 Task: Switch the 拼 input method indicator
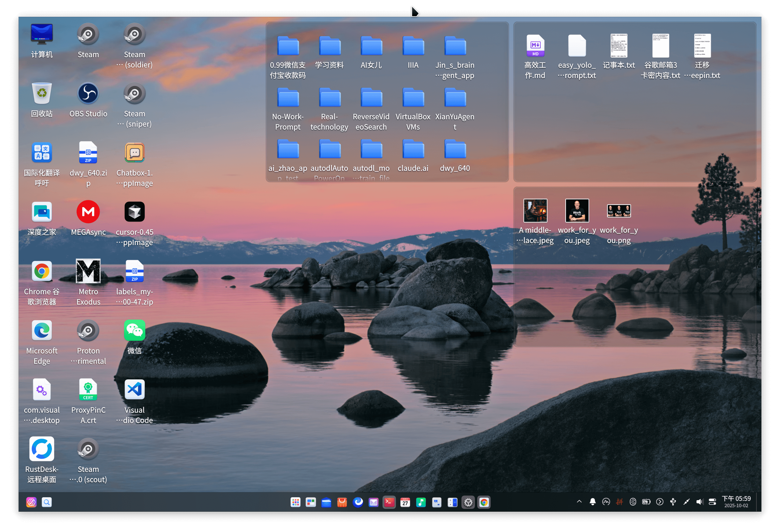pos(620,502)
